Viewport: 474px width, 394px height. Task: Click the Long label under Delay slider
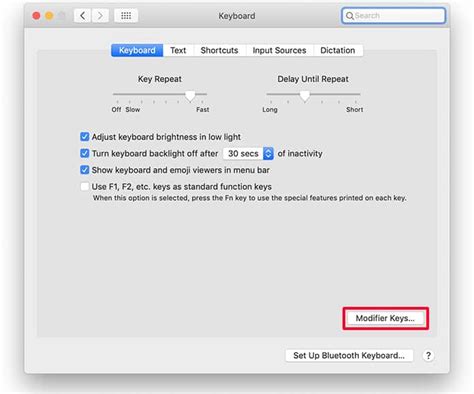[270, 110]
